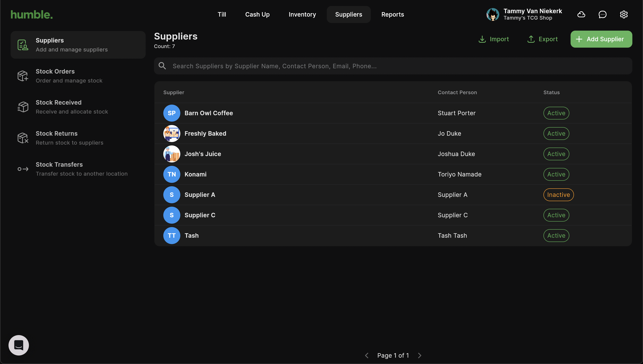Image resolution: width=643 pixels, height=364 pixels.
Task: Go to next page chevron
Action: click(420, 355)
